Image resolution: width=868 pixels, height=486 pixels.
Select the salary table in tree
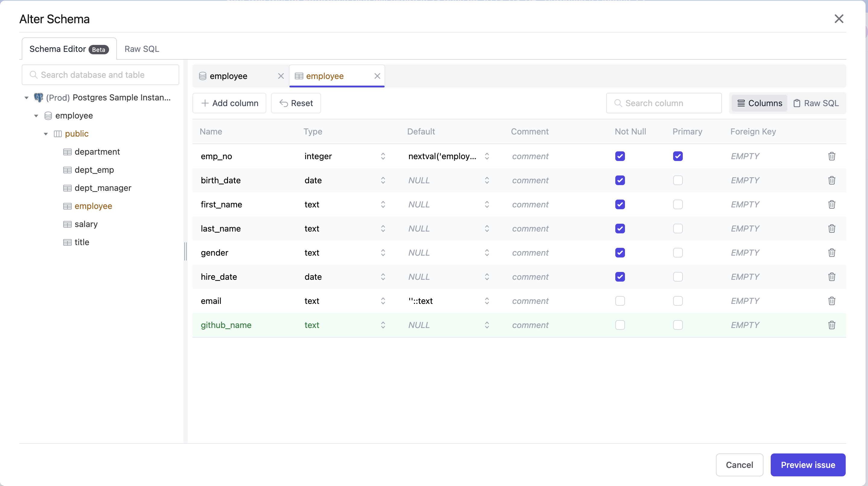(x=86, y=224)
